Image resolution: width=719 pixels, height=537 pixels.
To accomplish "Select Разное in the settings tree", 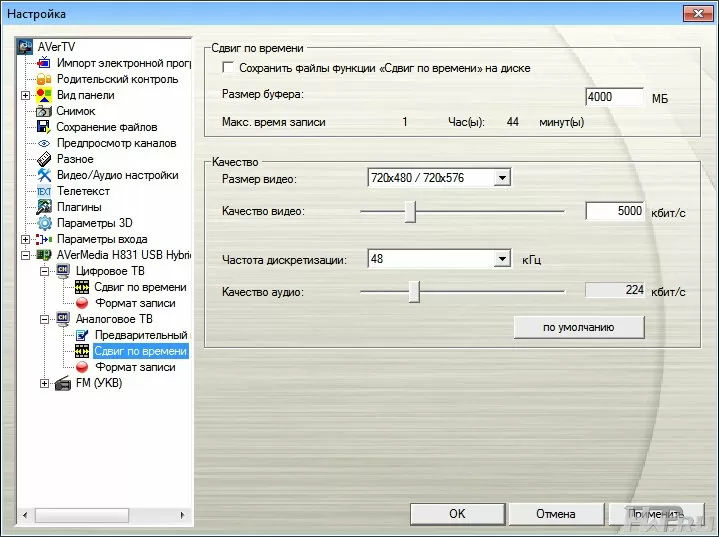I will pos(75,159).
